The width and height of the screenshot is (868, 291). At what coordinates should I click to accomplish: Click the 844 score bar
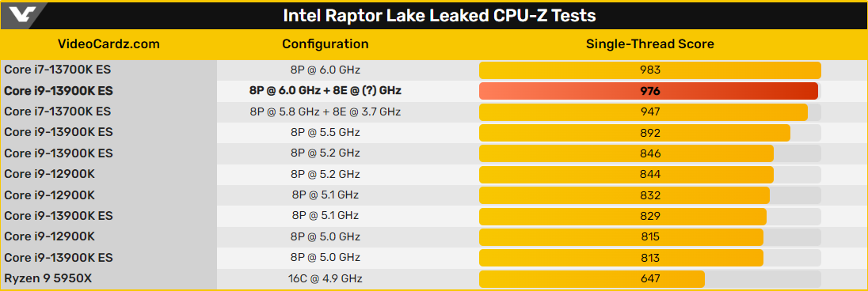[626, 174]
